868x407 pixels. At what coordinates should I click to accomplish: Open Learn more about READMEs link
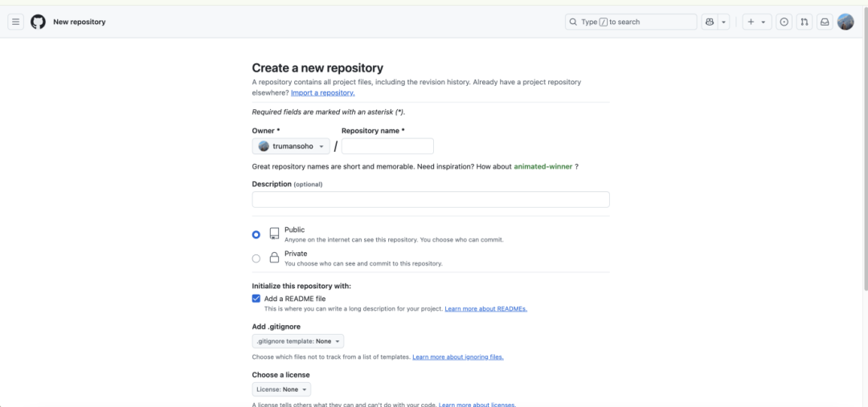tap(485, 309)
